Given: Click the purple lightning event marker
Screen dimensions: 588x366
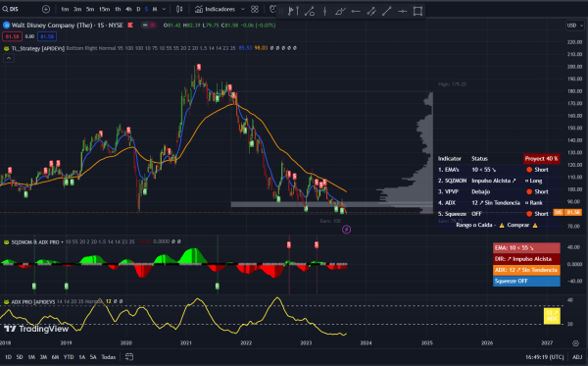Looking at the screenshot, I should pos(347,229).
